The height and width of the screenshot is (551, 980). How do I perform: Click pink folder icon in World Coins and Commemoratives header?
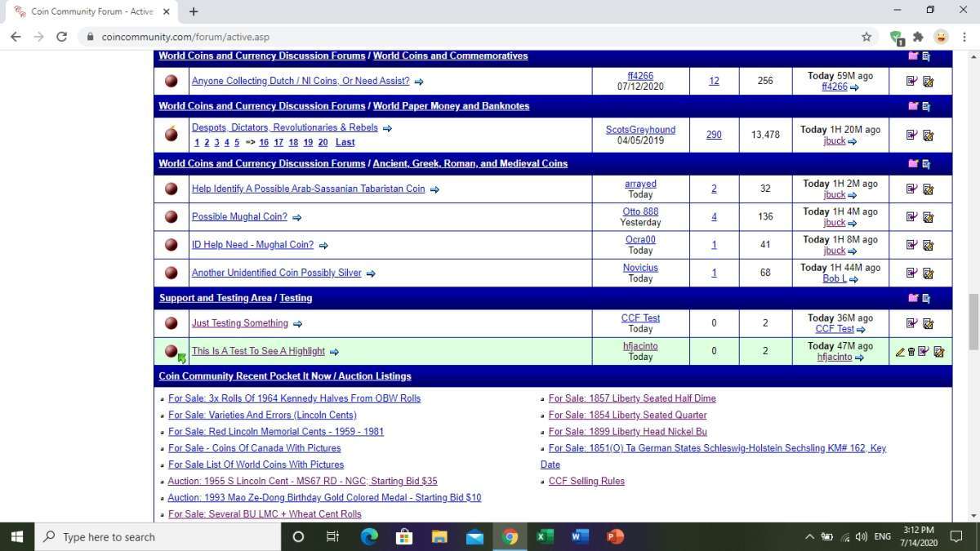913,56
